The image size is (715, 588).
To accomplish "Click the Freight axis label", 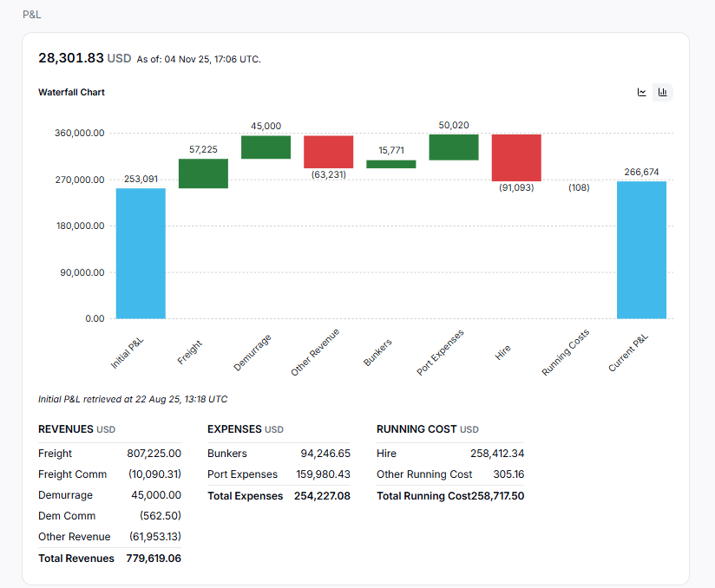I will point(190,352).
